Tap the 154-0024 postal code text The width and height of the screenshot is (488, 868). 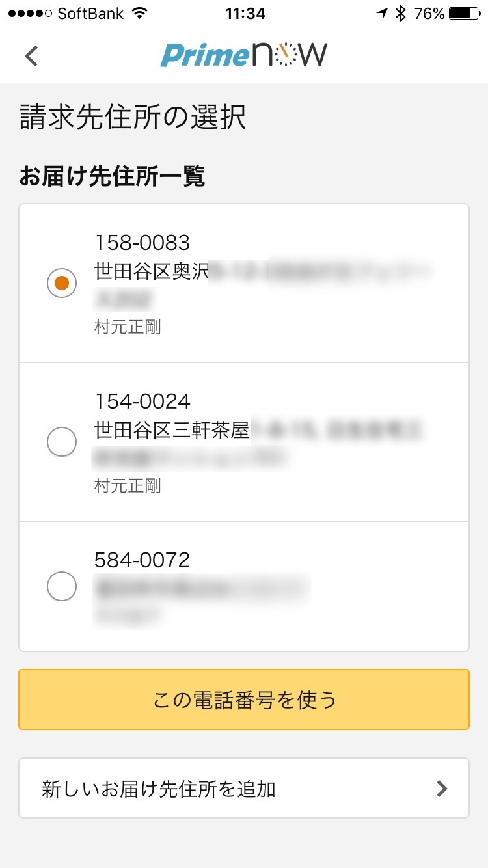[x=142, y=401]
